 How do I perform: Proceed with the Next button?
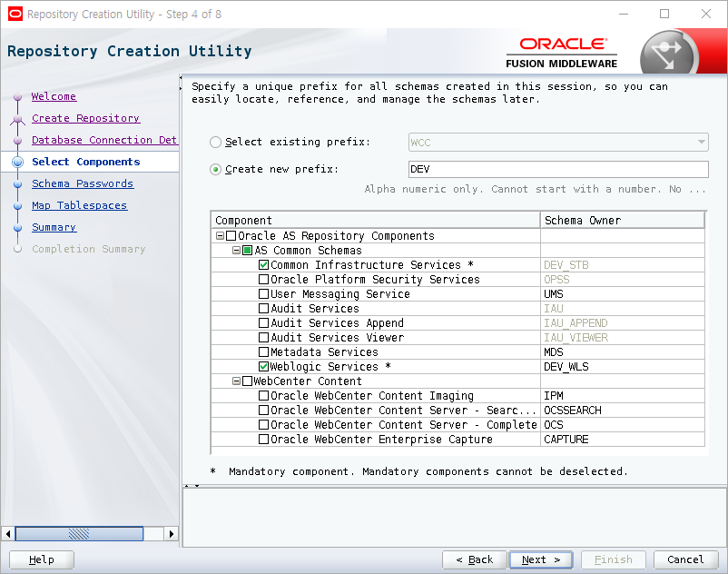tap(541, 559)
